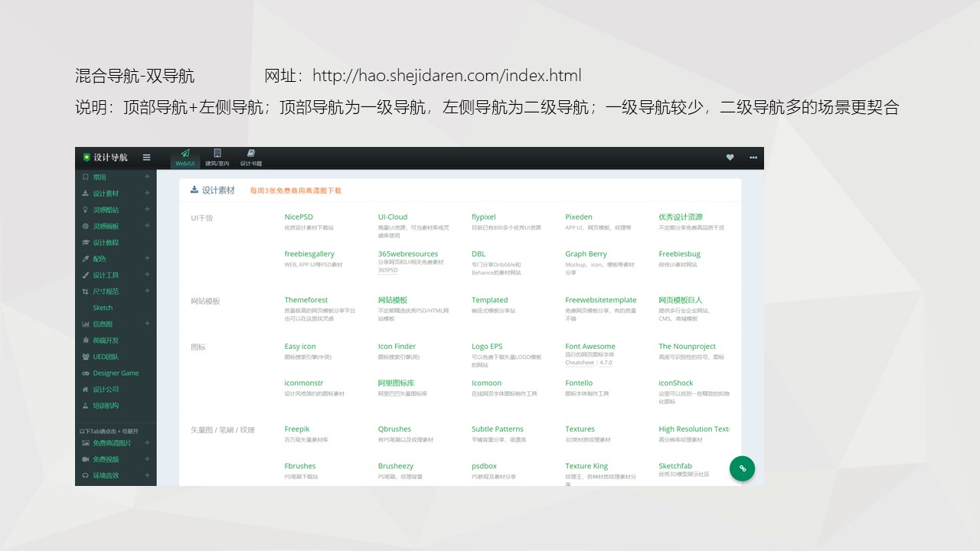
Task: Open the iconShock link
Action: (x=676, y=383)
